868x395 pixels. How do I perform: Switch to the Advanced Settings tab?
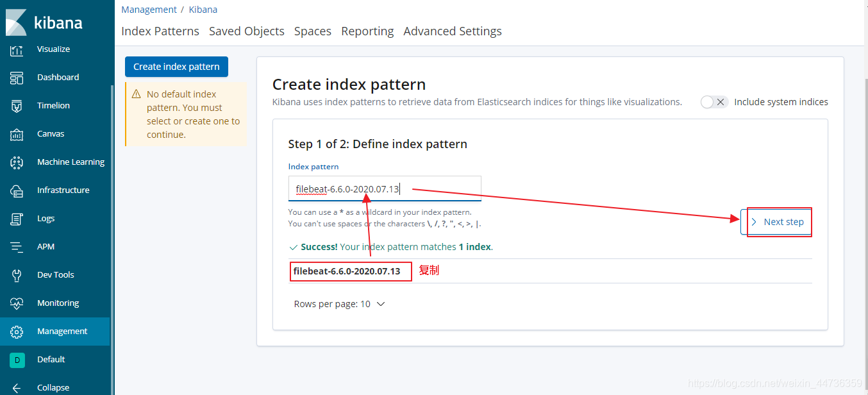tap(453, 31)
